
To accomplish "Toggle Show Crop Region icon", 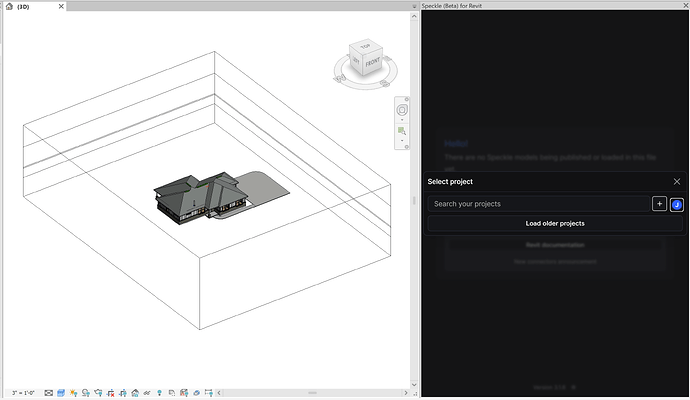I will click(x=123, y=393).
